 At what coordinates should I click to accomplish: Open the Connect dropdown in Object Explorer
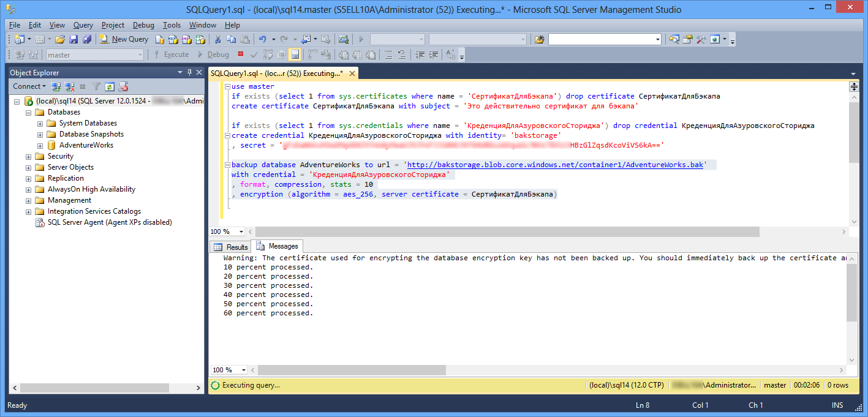[x=29, y=86]
